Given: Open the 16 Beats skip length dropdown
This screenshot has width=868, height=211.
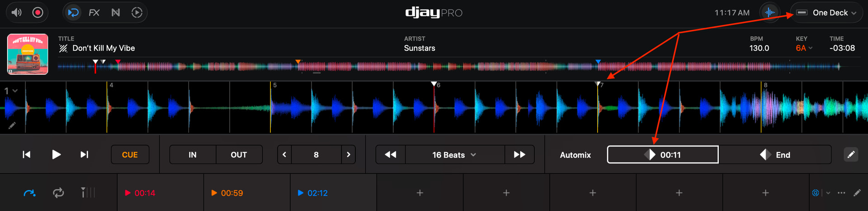Looking at the screenshot, I should (454, 155).
